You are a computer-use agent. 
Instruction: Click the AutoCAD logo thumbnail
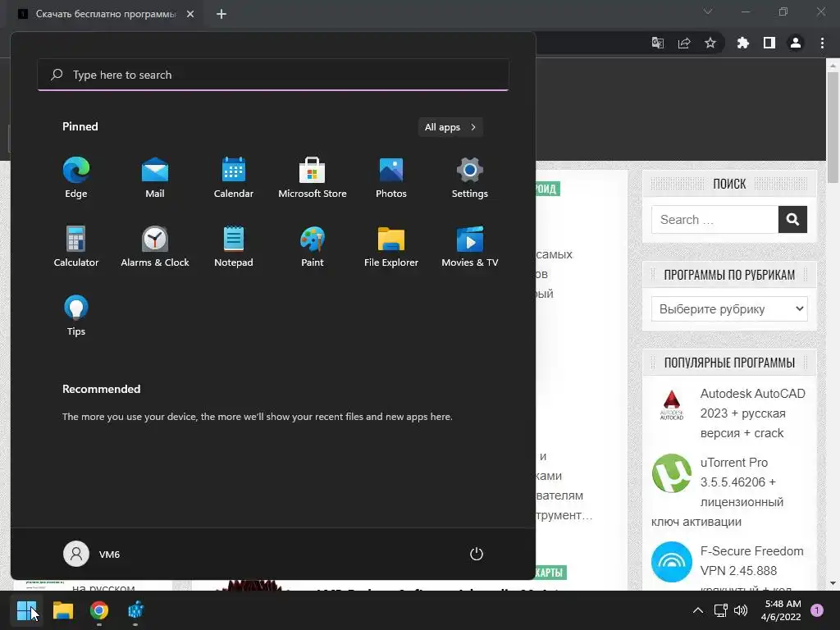(671, 405)
